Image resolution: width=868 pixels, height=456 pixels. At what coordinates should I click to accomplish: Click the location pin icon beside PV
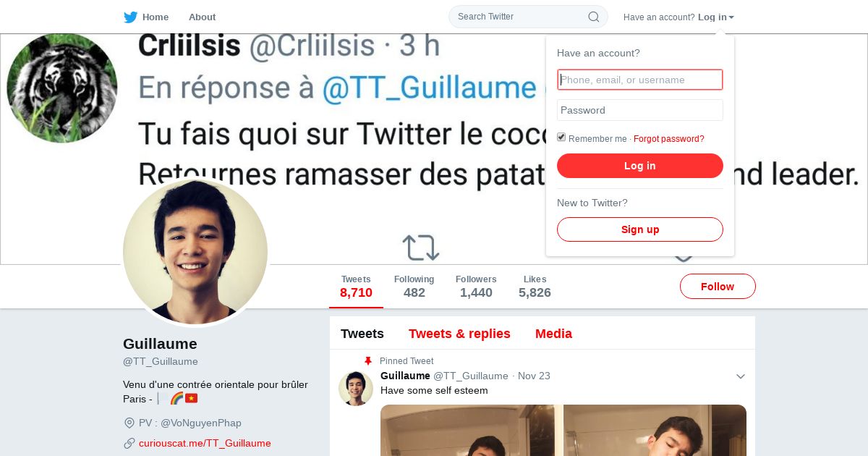pos(129,423)
